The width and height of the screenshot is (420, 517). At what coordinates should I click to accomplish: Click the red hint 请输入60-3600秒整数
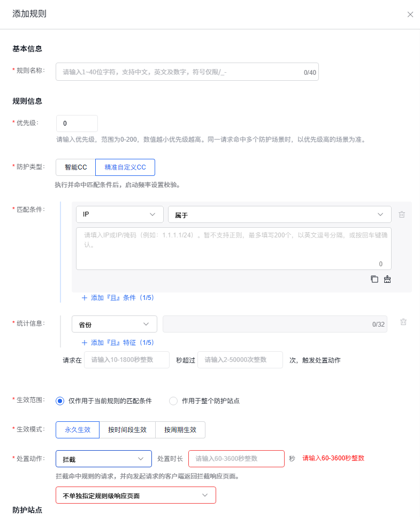pos(333,458)
